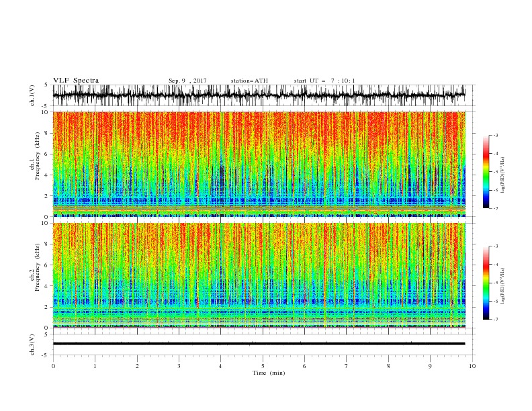Screen dimensions: 532x411
Task: Click the 'Time (min)' axis label
Action: click(269, 373)
